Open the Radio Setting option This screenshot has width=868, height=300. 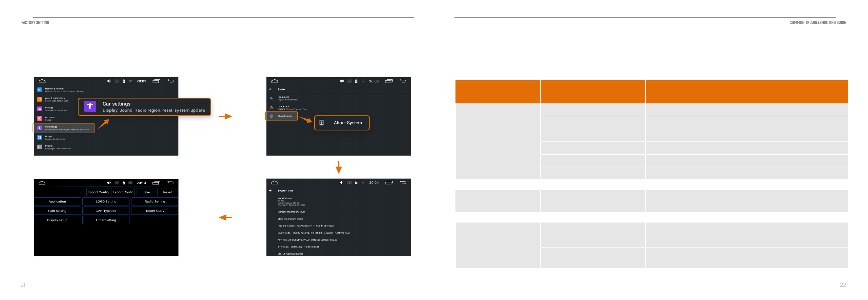155,202
